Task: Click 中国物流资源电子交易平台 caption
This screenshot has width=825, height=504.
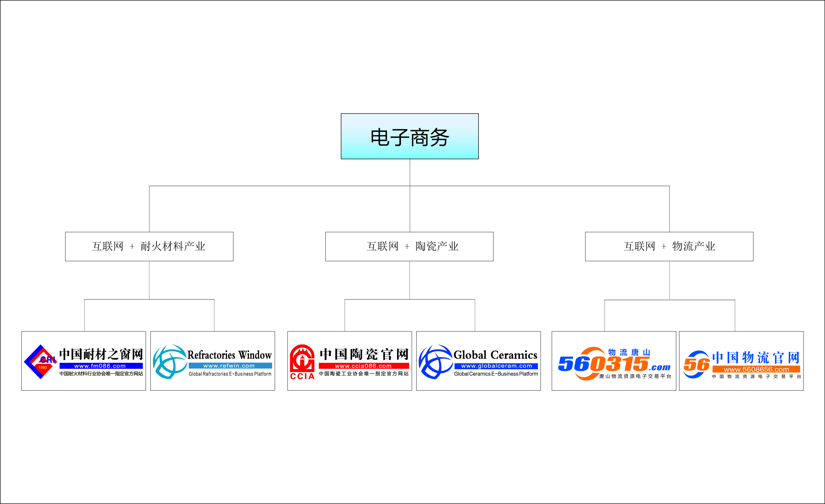Action: tap(756, 376)
